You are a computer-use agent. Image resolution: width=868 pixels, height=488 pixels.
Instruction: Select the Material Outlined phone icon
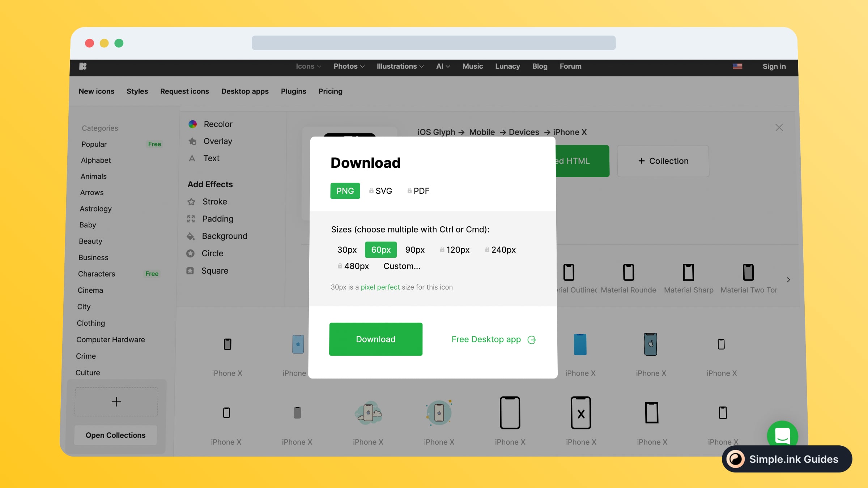[x=569, y=272]
